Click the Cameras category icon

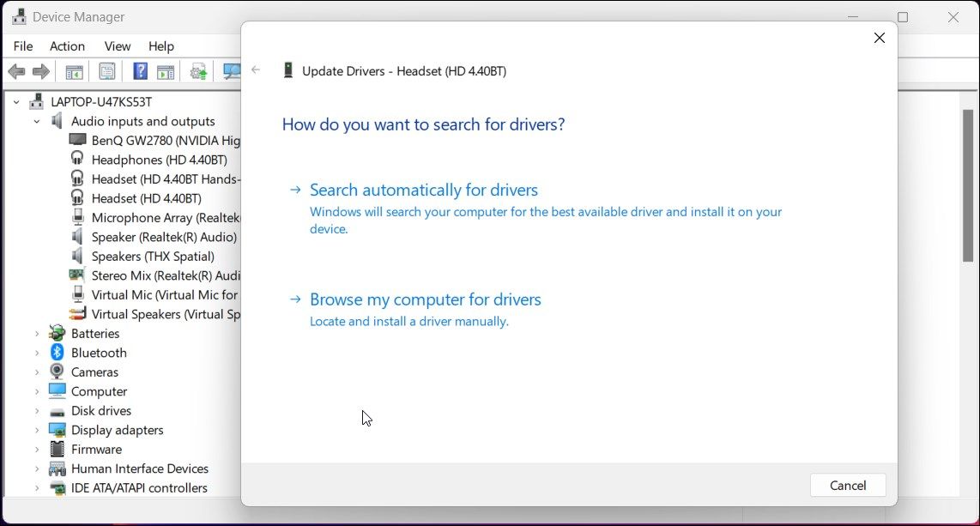pyautogui.click(x=57, y=372)
